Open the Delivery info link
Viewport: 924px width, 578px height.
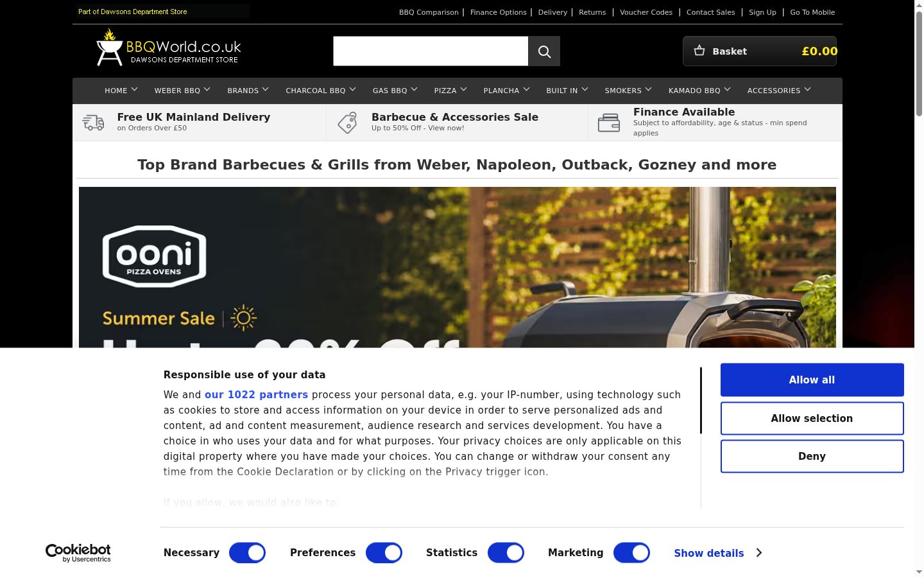pos(552,12)
